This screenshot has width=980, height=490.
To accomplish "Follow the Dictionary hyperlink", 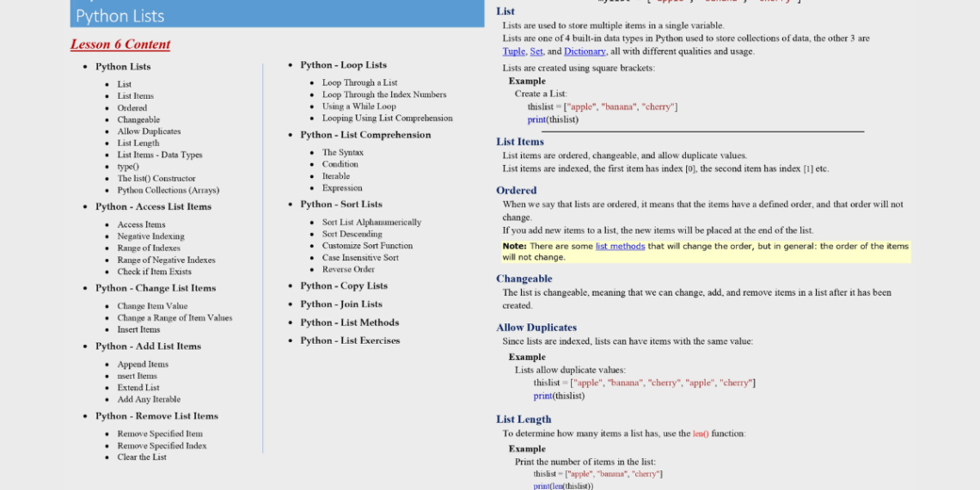I will (585, 52).
